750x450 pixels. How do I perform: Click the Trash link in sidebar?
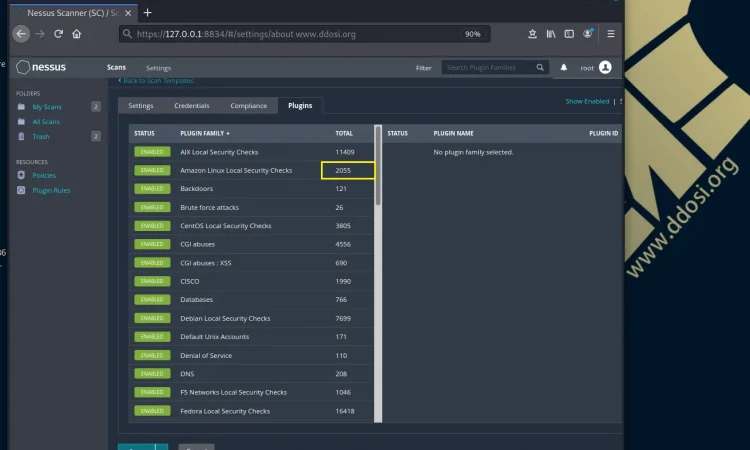coord(41,136)
